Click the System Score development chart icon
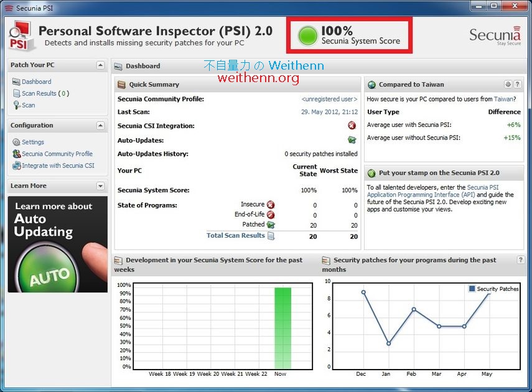 (118, 260)
